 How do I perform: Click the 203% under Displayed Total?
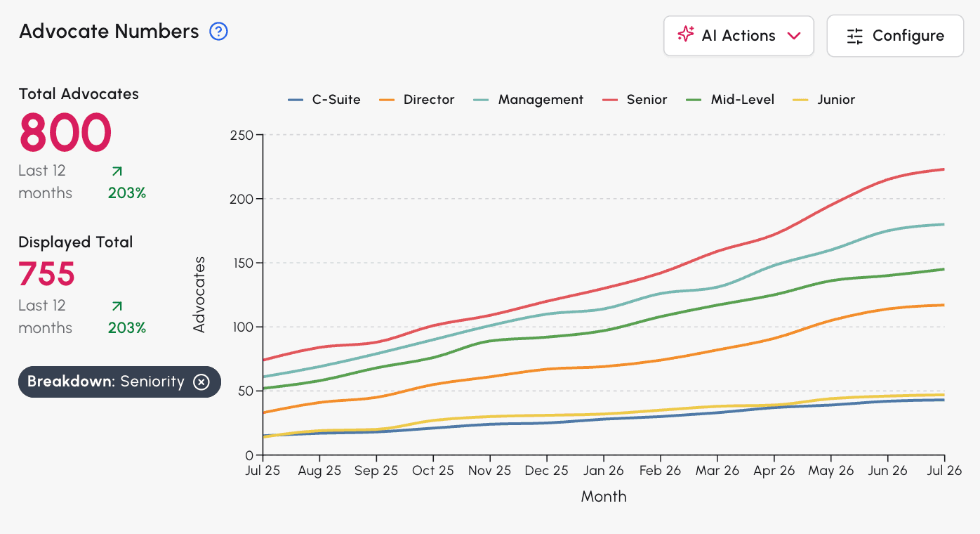(x=127, y=328)
